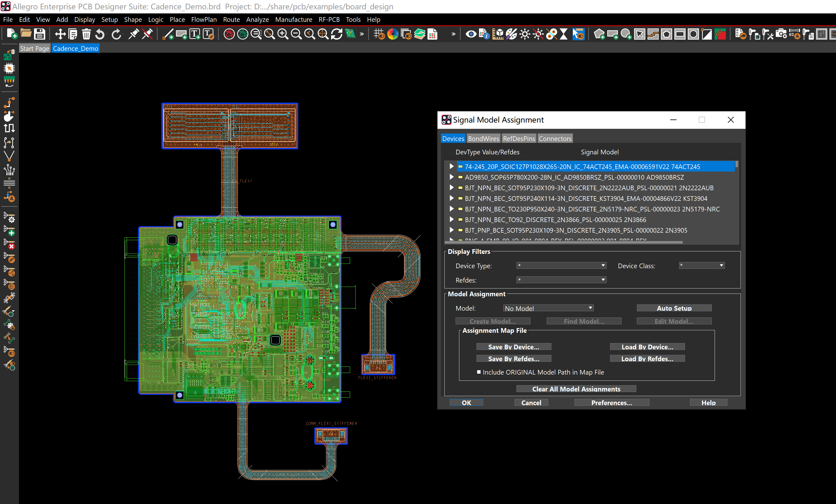Viewport: 836px width, 504px height.
Task: Click the Undo arrow icon
Action: [x=100, y=34]
